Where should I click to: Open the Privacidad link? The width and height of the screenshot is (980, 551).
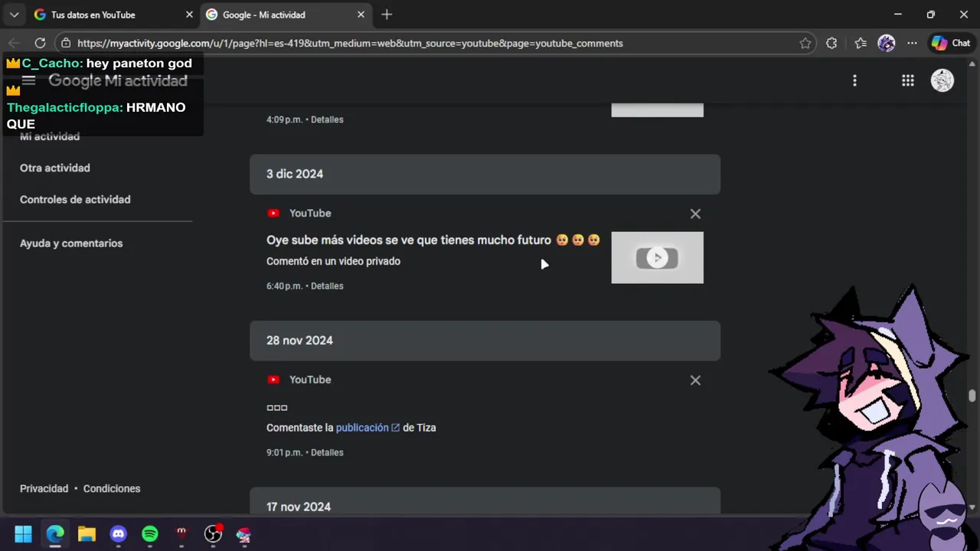click(x=44, y=488)
